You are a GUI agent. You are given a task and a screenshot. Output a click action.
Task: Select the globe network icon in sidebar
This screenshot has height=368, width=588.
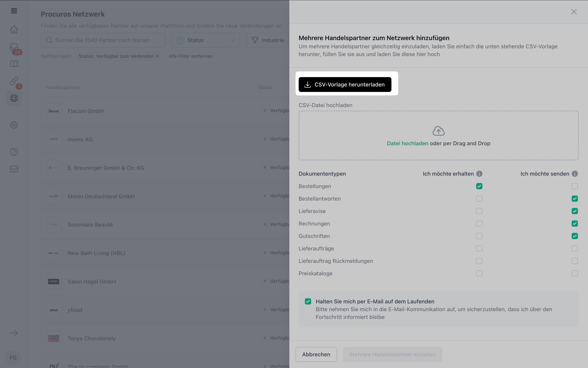[14, 98]
